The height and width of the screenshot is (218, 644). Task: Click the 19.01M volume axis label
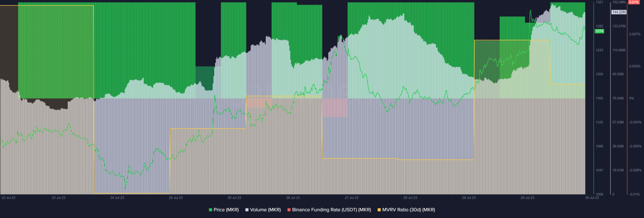(x=618, y=170)
